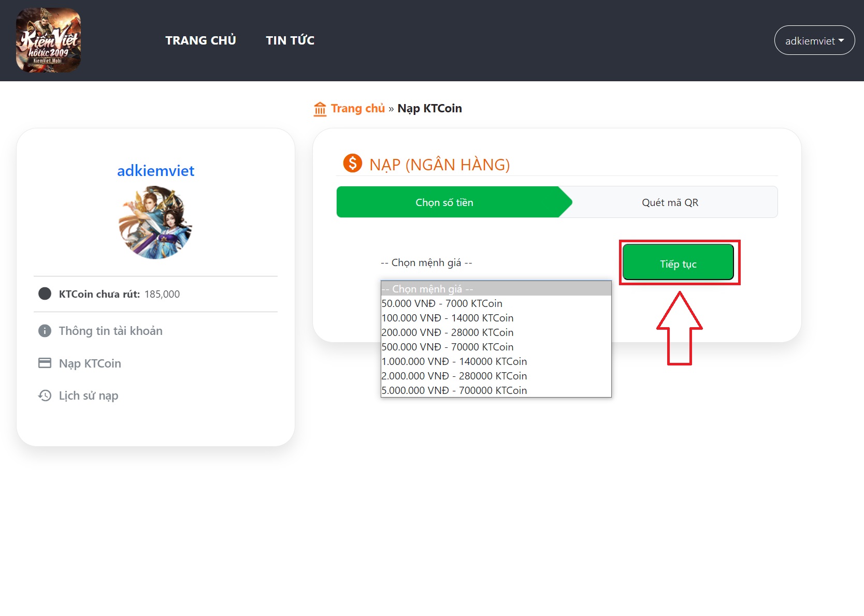Click the orange dollar coin icon
The width and height of the screenshot is (864, 616).
click(x=352, y=164)
